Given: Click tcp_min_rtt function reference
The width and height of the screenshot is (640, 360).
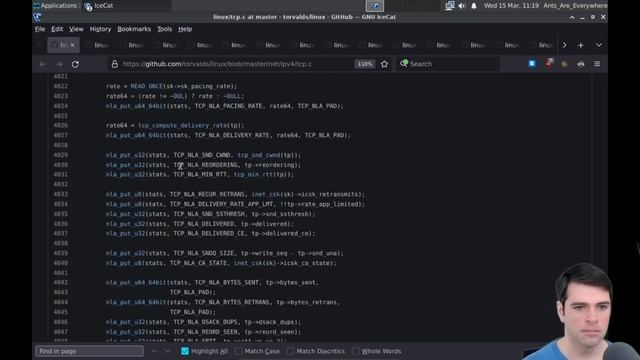Looking at the screenshot, I should 253,175.
